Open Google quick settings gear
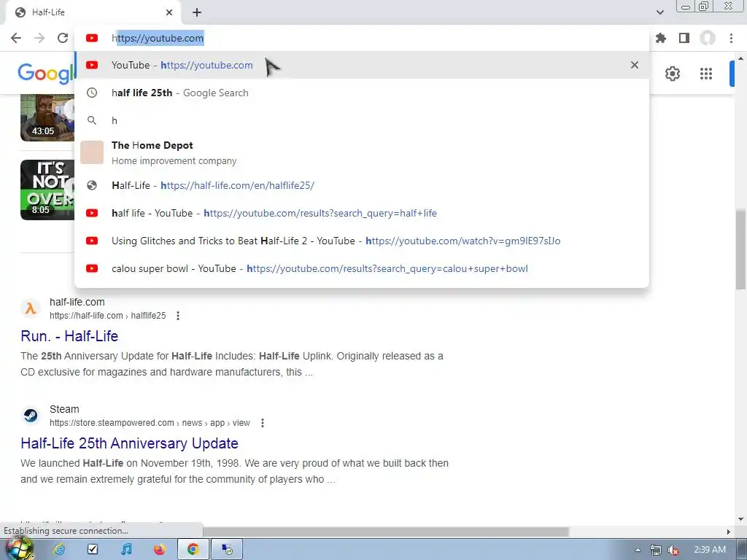This screenshot has width=747, height=560. click(672, 74)
